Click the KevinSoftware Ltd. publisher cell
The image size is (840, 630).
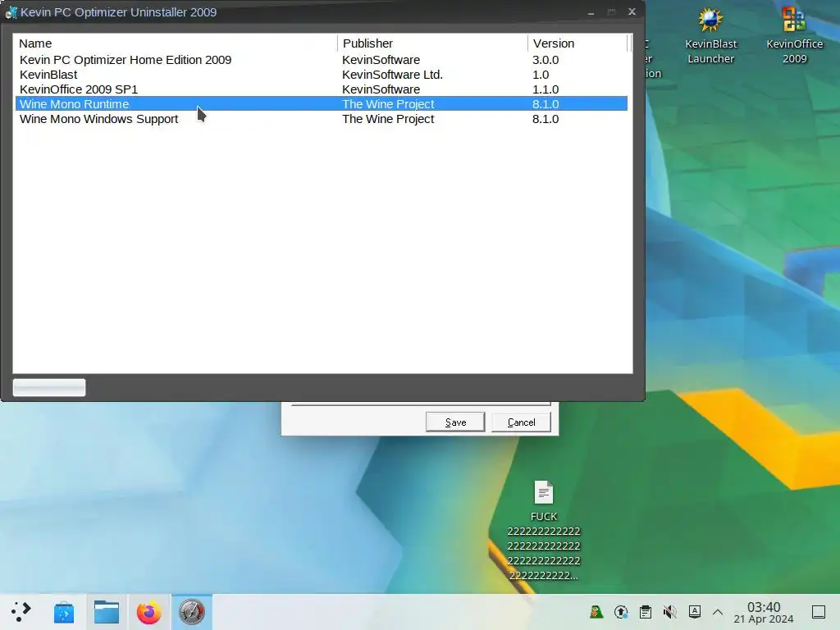[x=392, y=75]
